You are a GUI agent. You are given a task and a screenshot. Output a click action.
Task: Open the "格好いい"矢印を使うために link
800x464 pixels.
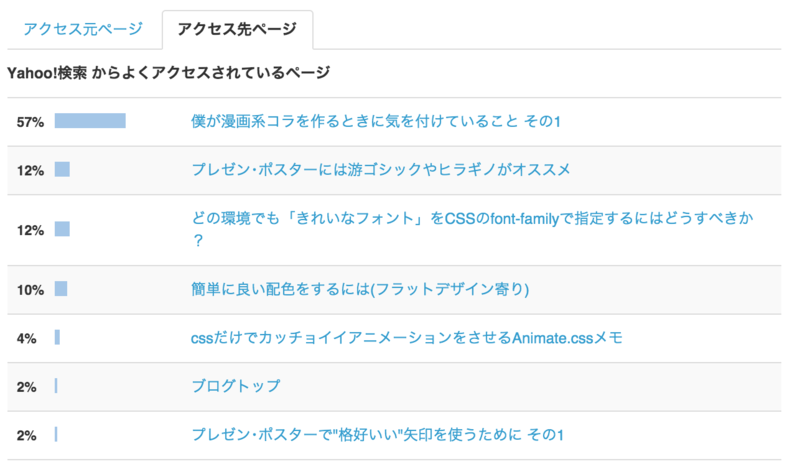(378, 435)
